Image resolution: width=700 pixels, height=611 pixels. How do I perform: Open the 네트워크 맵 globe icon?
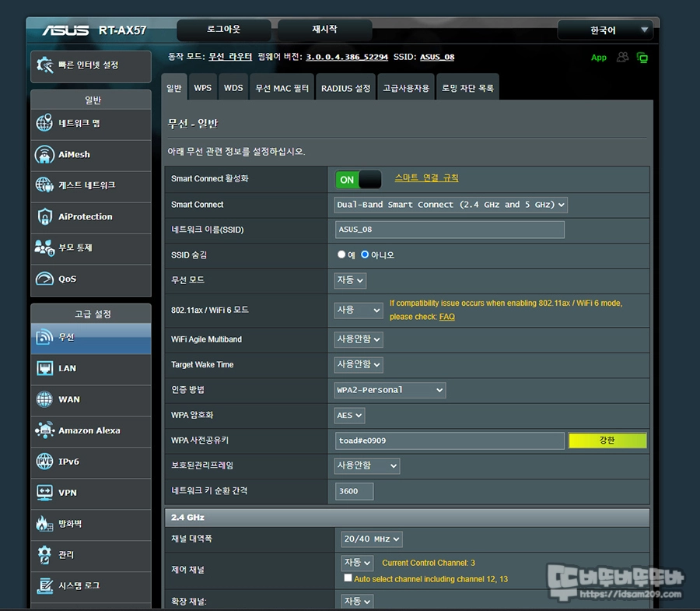point(44,123)
